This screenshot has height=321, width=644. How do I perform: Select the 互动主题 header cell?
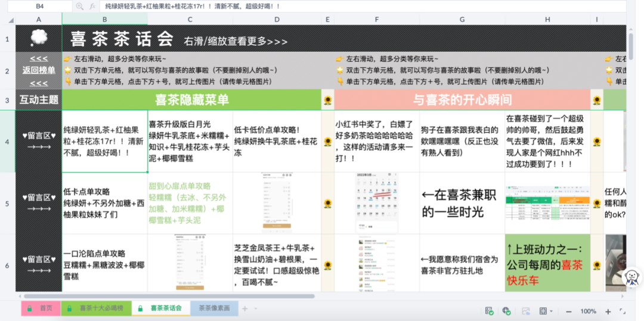point(39,100)
